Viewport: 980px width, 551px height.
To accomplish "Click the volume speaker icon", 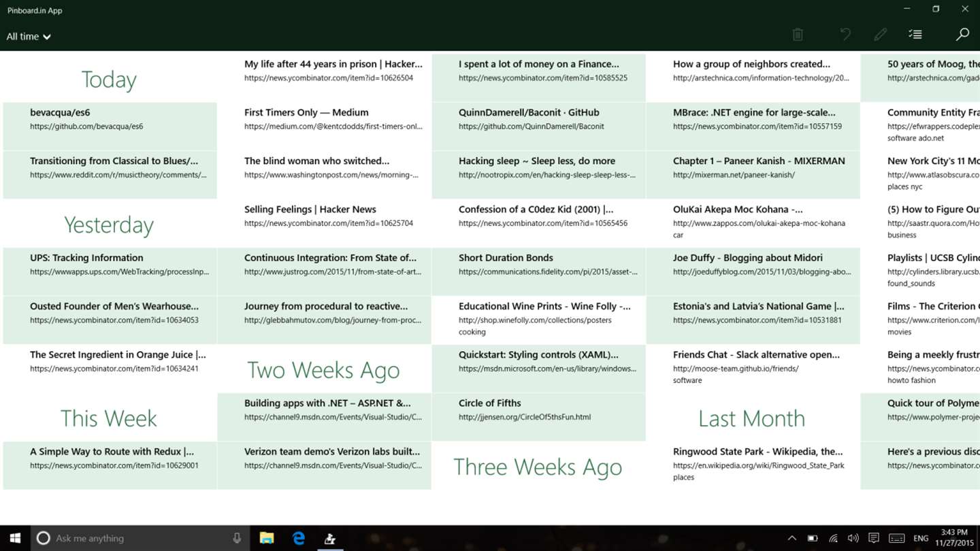I will pos(853,538).
